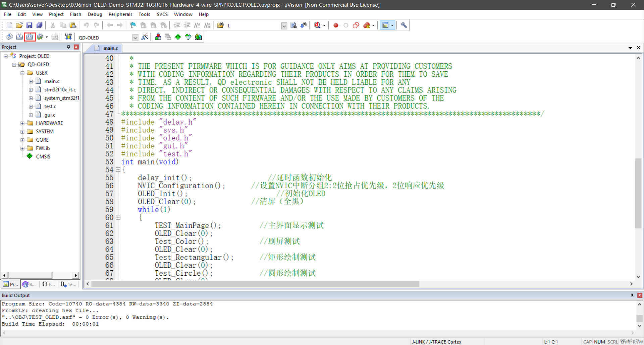This screenshot has width=644, height=345.
Task: Expand the HARDWARE folder group
Action: coord(22,123)
